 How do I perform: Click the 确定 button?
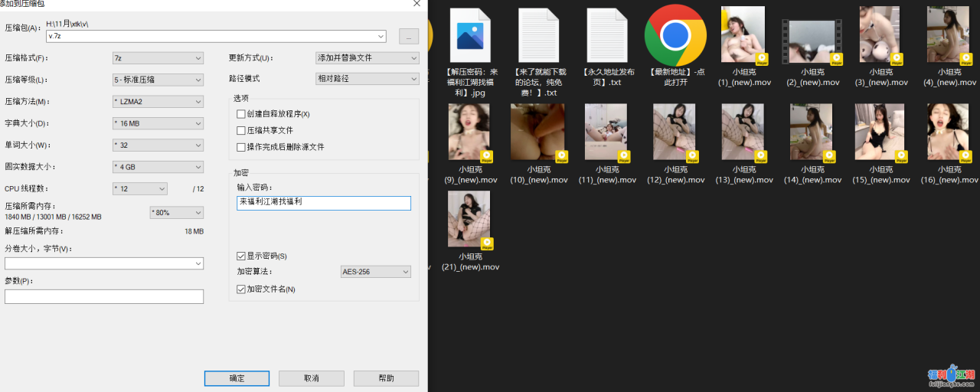click(x=237, y=378)
